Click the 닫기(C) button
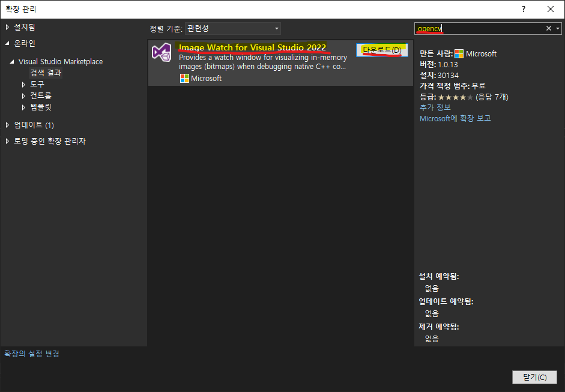Image resolution: width=565 pixels, height=392 pixels. 535,377
